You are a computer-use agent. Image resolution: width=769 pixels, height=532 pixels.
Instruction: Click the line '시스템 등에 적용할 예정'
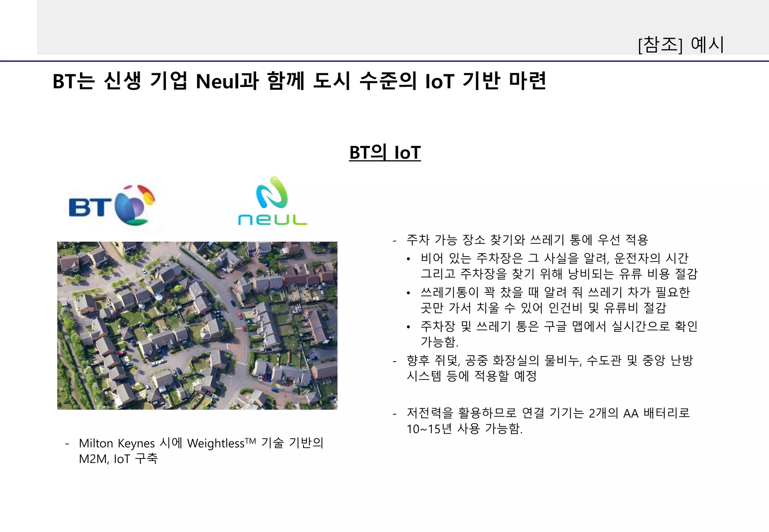(472, 376)
